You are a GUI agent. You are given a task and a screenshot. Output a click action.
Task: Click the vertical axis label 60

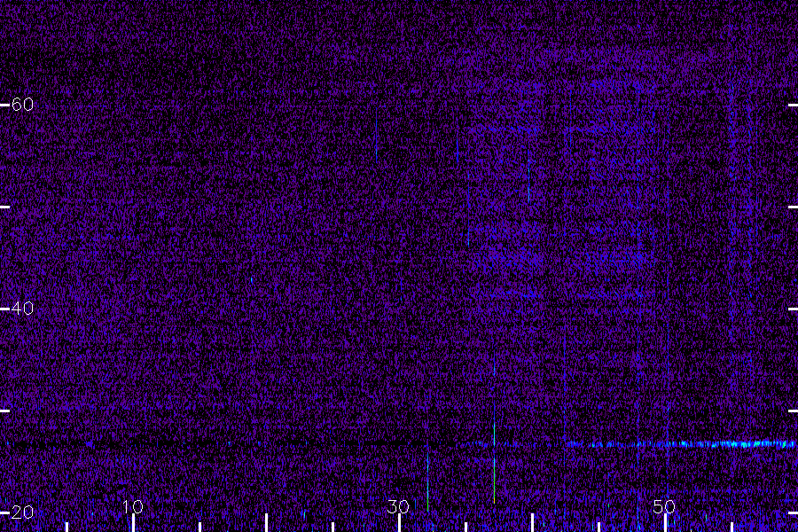[22, 105]
